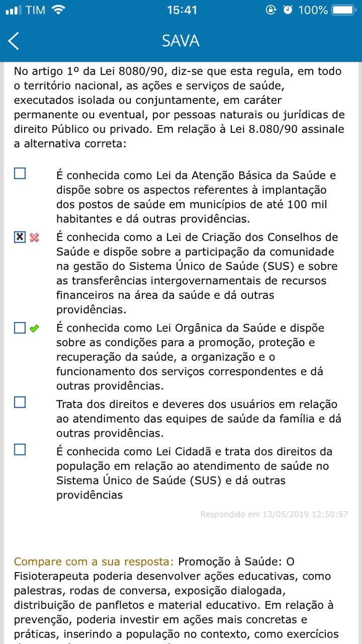Viewport: 362px width, 644px height.
Task: Tap the alarm clock status icon
Action: click(x=288, y=10)
